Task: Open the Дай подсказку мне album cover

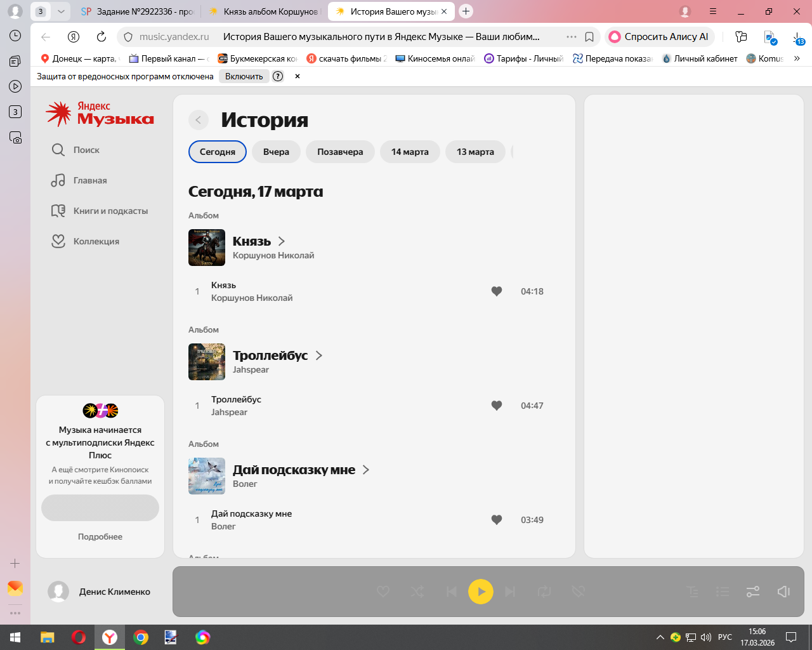Action: pos(207,476)
